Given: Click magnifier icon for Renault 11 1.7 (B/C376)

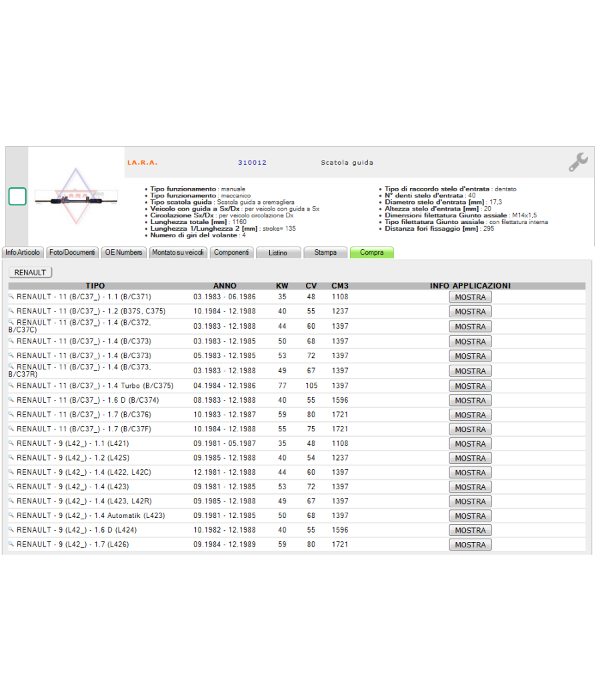Looking at the screenshot, I should [x=11, y=414].
